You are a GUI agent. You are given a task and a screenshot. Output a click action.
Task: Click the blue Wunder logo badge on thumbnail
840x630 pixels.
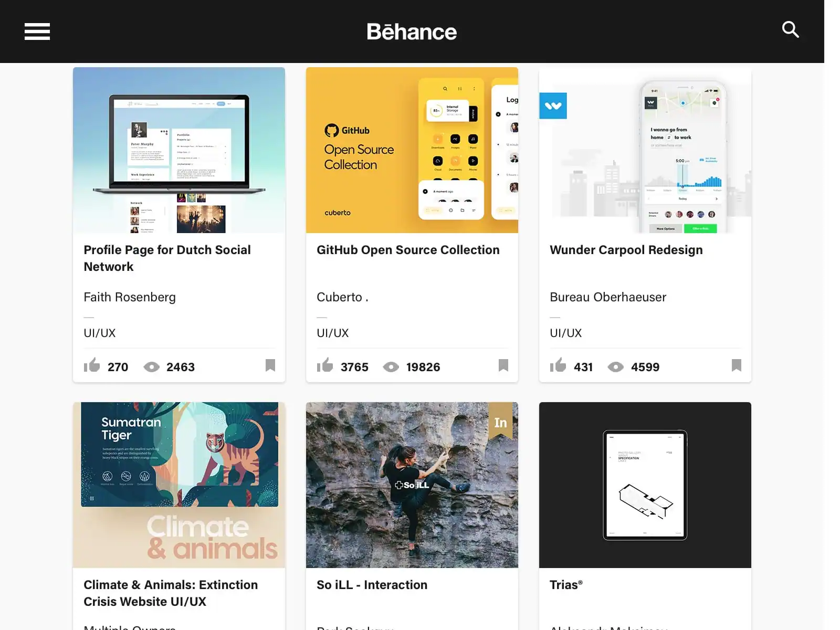[x=553, y=106]
